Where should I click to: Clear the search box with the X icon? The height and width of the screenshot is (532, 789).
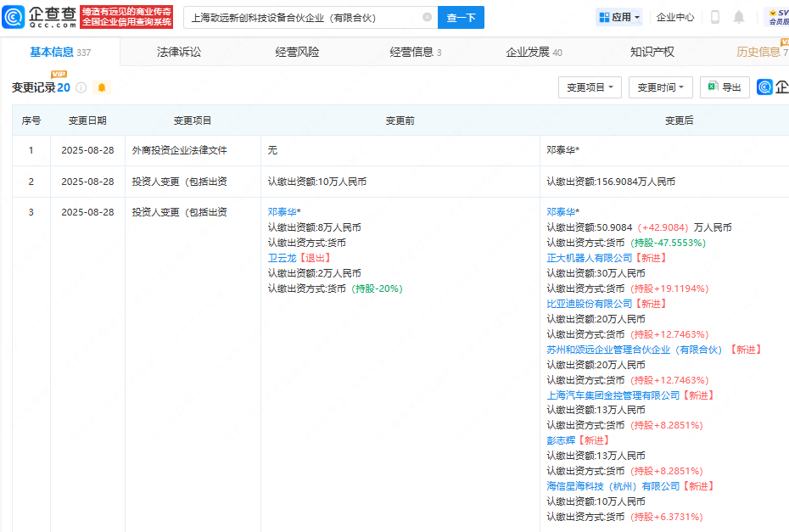(x=428, y=17)
